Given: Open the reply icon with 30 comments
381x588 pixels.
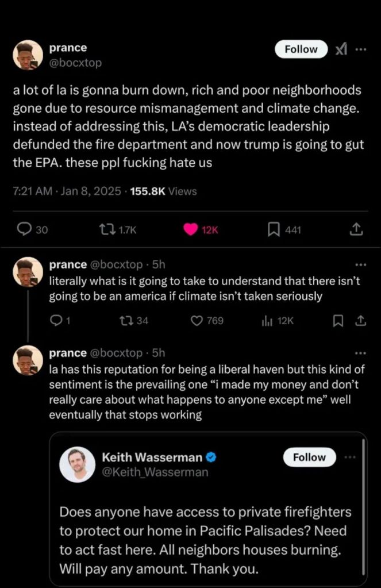Looking at the screenshot, I should [x=24, y=229].
